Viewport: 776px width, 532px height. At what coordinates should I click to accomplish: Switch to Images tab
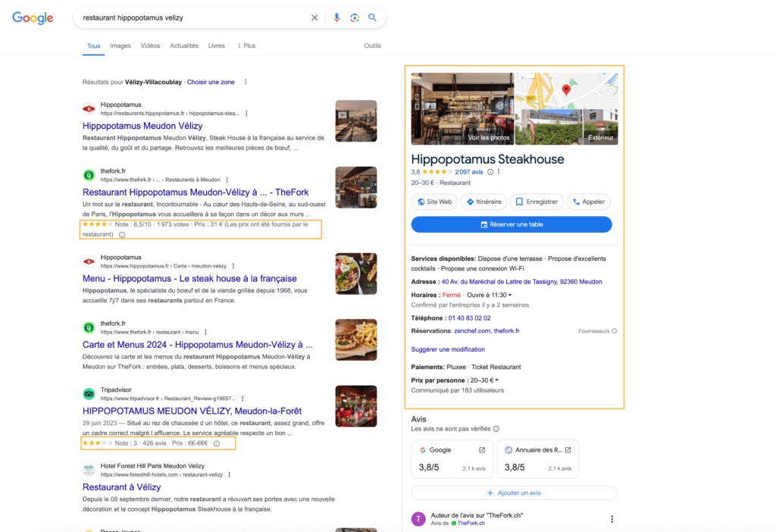coord(120,45)
